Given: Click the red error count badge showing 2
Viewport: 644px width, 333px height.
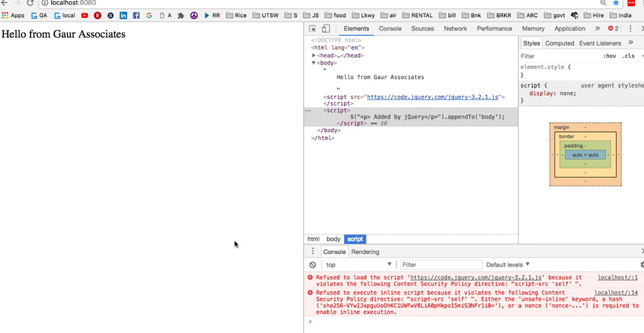Looking at the screenshot, I should 613,29.
